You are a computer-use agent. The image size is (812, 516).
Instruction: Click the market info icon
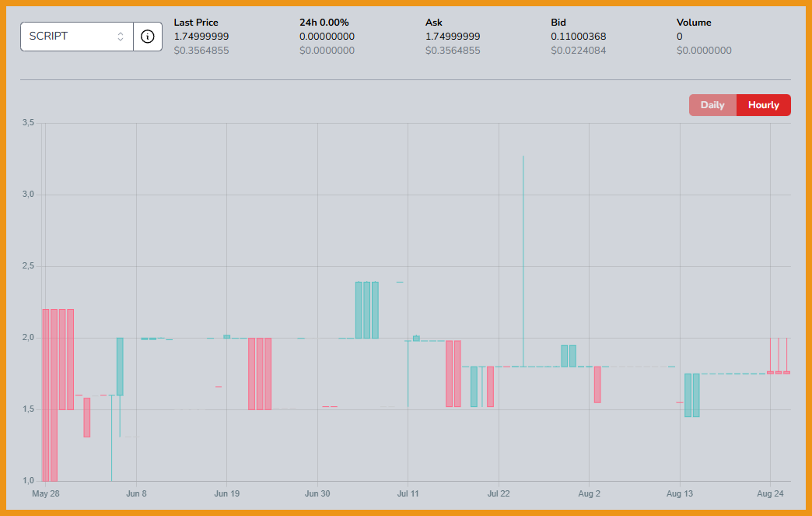coord(148,37)
